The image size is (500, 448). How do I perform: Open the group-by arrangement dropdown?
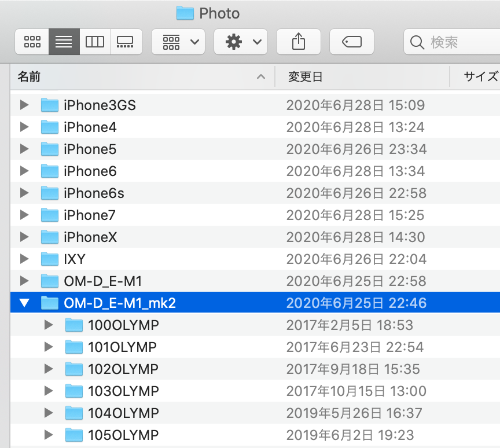178,42
